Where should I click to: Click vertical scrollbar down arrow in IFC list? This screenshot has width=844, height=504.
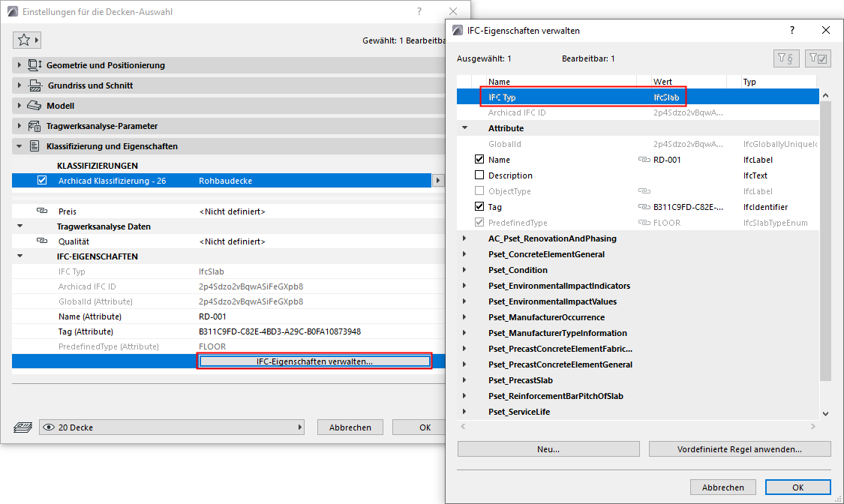coord(825,414)
